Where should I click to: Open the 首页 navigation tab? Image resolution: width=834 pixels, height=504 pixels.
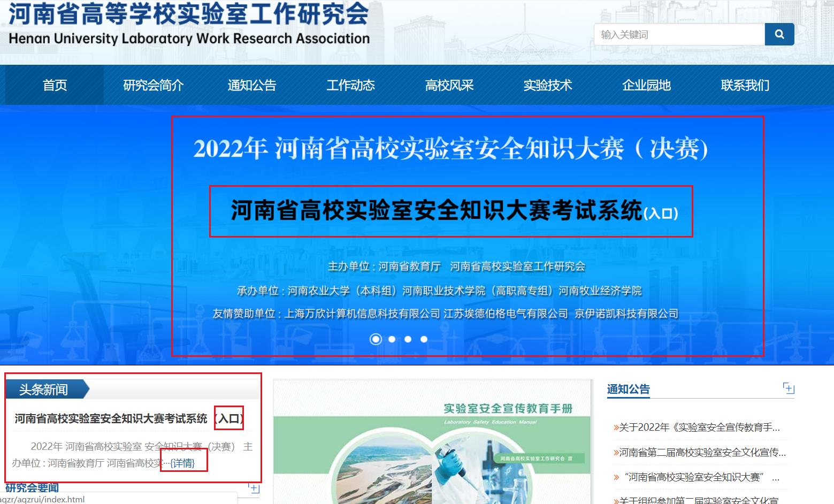click(x=55, y=85)
